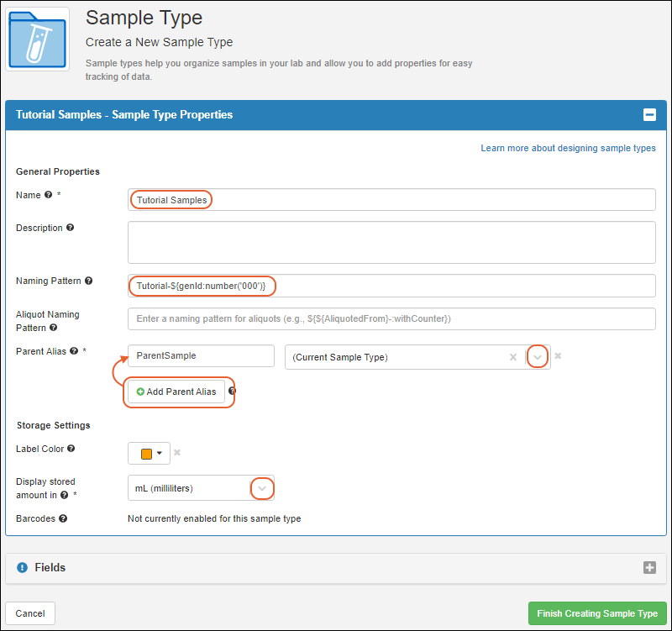Click the Display stored amount help icon

65,495
